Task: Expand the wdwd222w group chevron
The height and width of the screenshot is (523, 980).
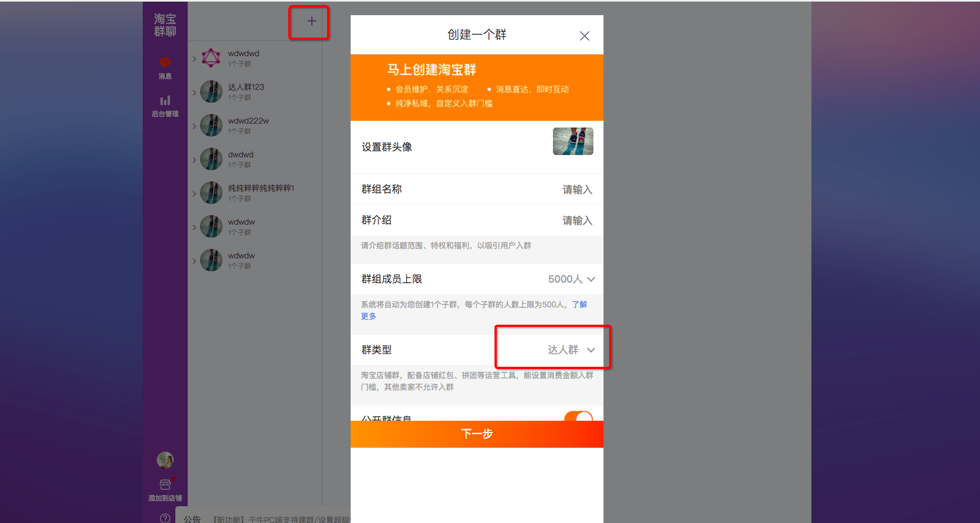Action: point(194,126)
